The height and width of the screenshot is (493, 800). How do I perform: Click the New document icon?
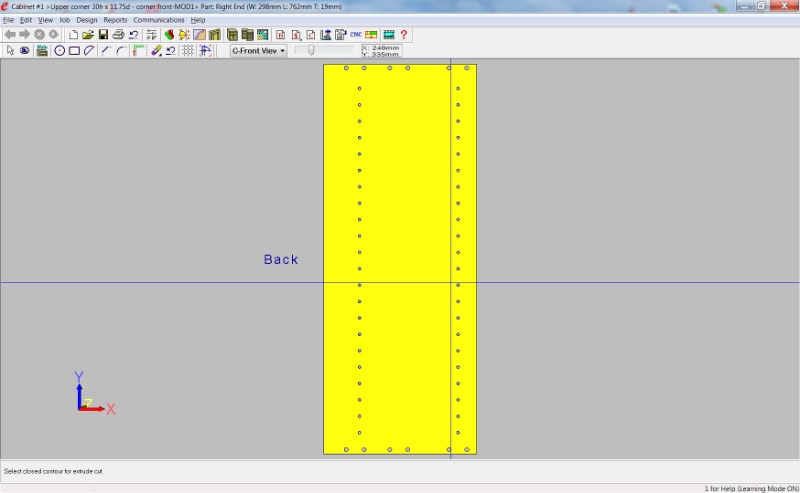pyautogui.click(x=74, y=35)
